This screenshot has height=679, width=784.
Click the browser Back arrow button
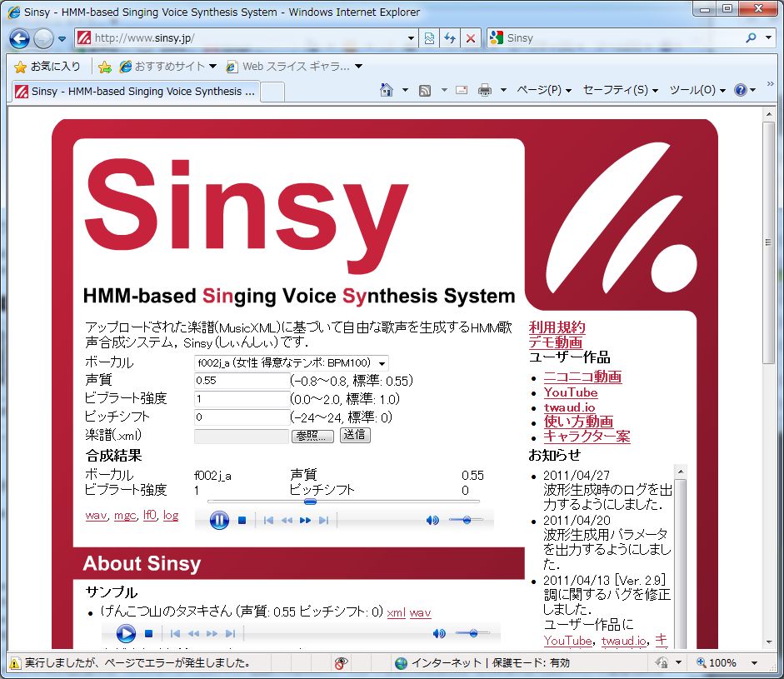coord(20,38)
